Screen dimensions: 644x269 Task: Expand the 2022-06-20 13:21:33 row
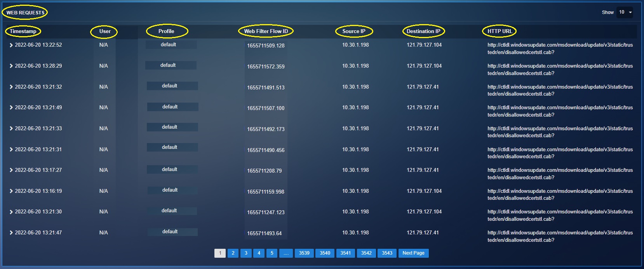(x=11, y=129)
